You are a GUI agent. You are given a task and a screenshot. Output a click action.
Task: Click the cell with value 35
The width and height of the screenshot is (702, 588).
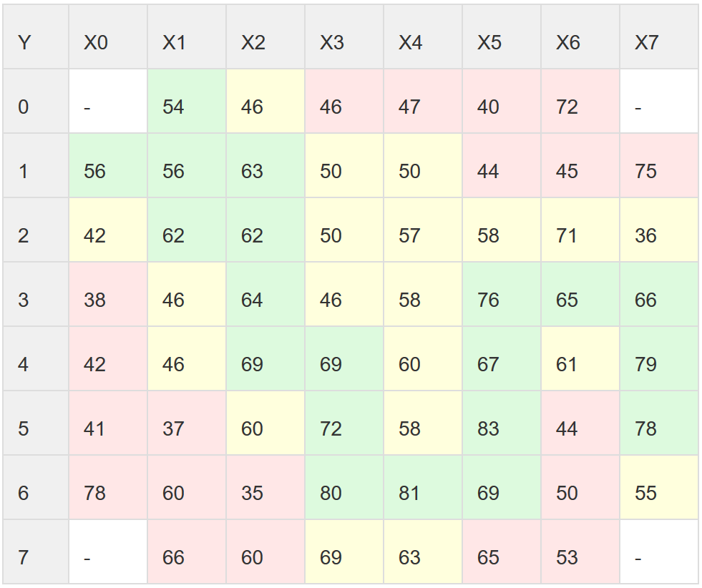[x=265, y=487]
